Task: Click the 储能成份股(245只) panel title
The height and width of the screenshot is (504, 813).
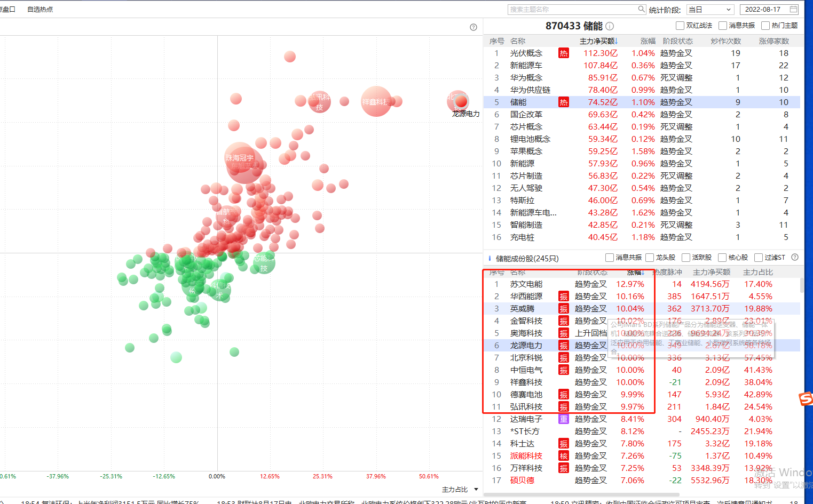Action: 527,259
